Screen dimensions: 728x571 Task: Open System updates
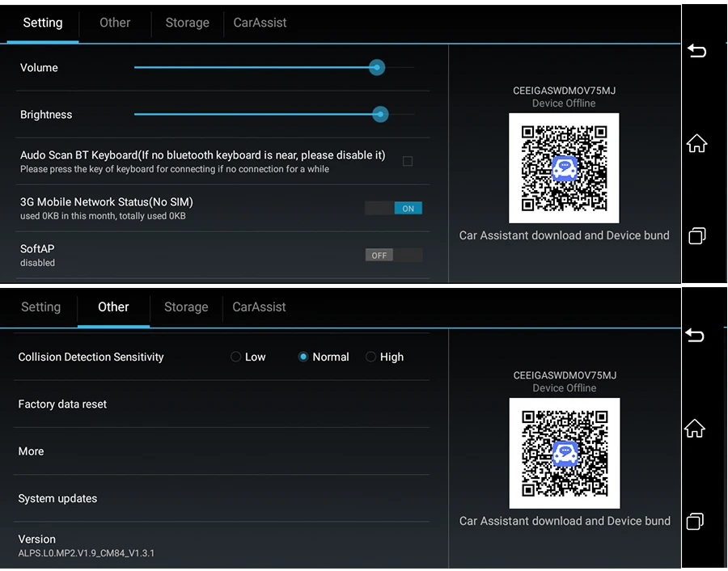[222, 498]
